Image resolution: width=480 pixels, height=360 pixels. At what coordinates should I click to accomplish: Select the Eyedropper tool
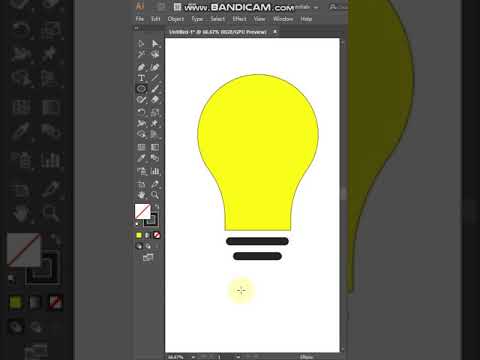(x=141, y=158)
